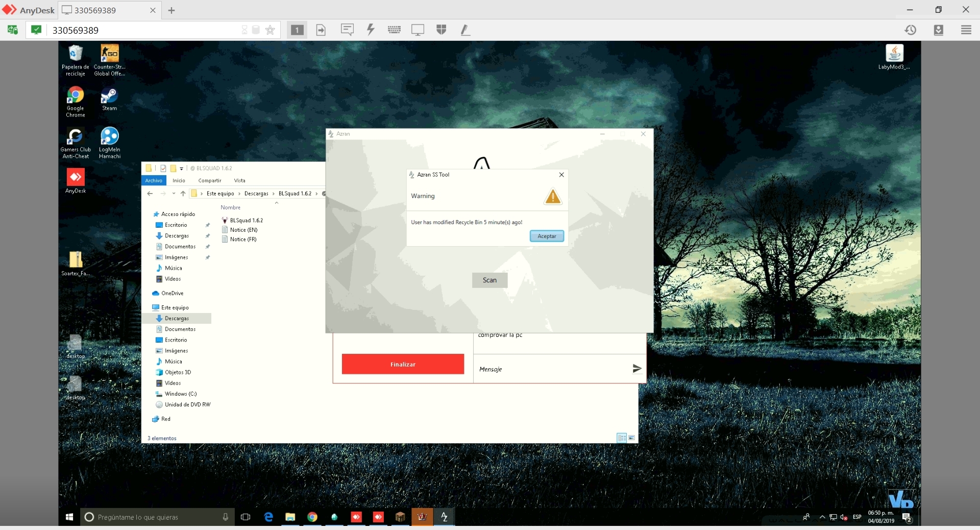Screen dimensions: 980x530
Task: Open the AnyDesk hamburger main menu
Action: 966,30
